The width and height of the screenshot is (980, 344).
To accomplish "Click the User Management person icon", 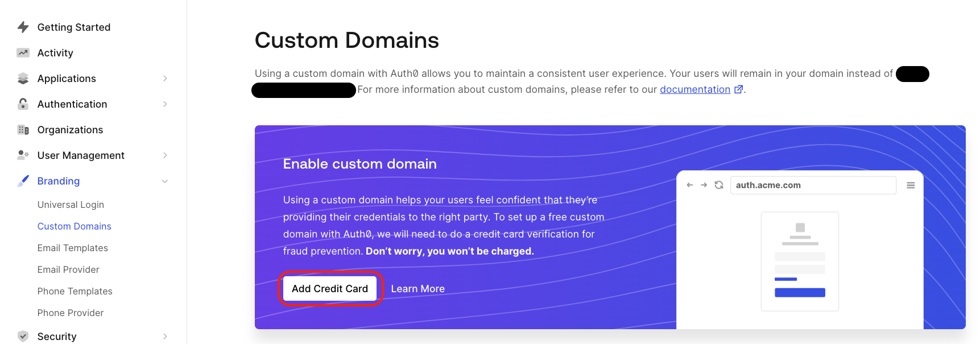I will tap(23, 154).
